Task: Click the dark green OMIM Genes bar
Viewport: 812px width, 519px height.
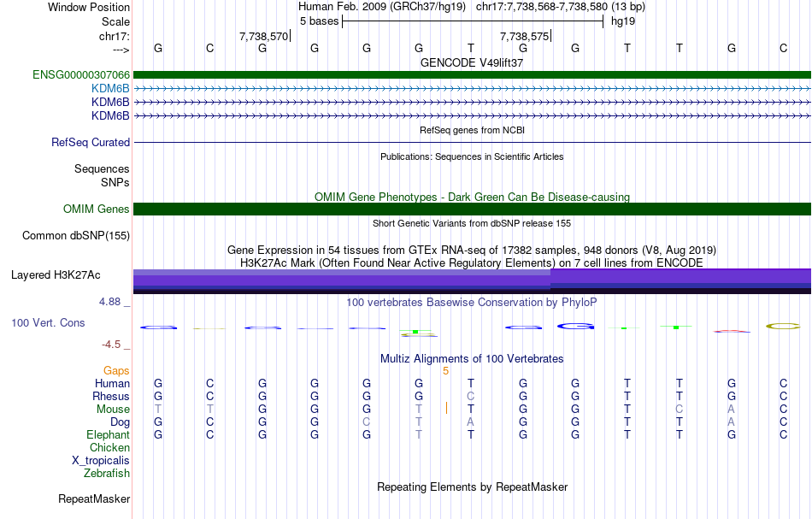Action: (472, 209)
